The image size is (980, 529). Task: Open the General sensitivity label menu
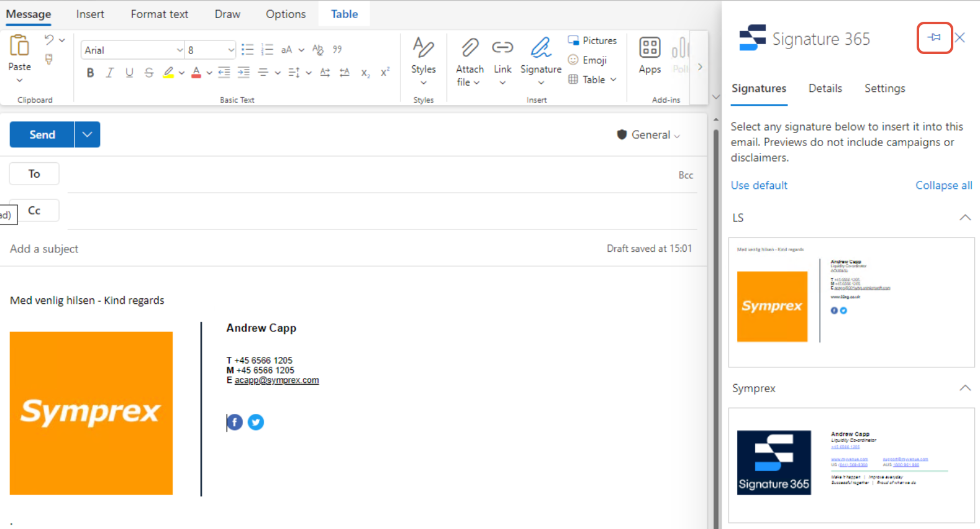(x=648, y=135)
